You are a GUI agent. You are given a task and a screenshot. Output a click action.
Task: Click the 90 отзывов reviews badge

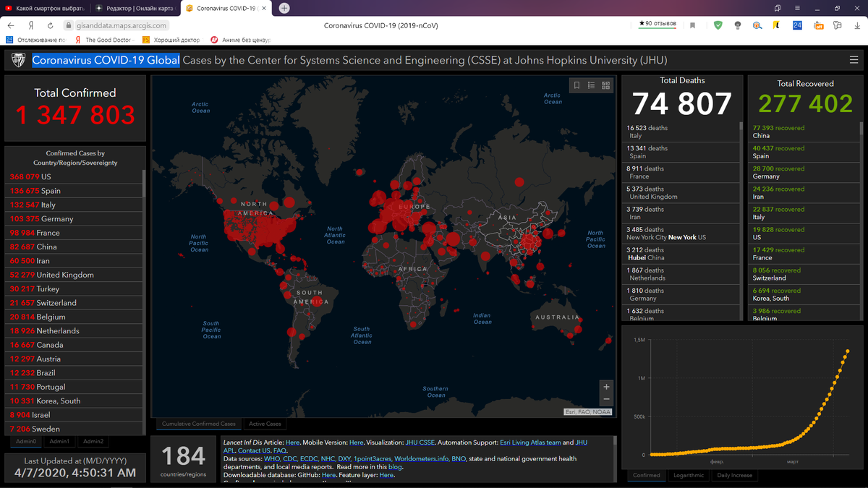658,24
